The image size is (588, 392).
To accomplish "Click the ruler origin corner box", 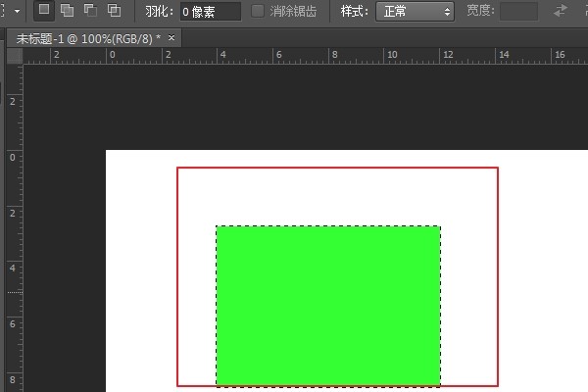I will click(15, 56).
